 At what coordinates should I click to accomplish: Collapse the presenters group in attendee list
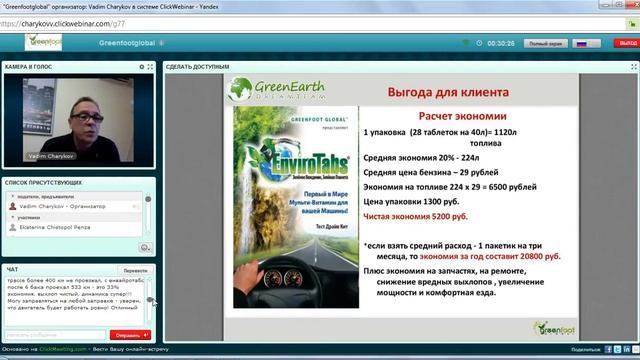click(x=12, y=197)
